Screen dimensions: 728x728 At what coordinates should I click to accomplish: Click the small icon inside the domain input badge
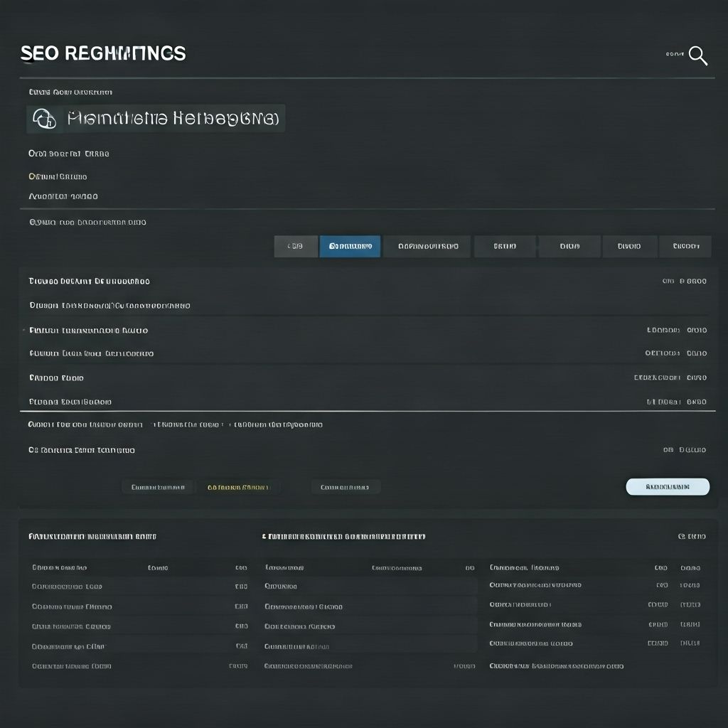point(45,119)
